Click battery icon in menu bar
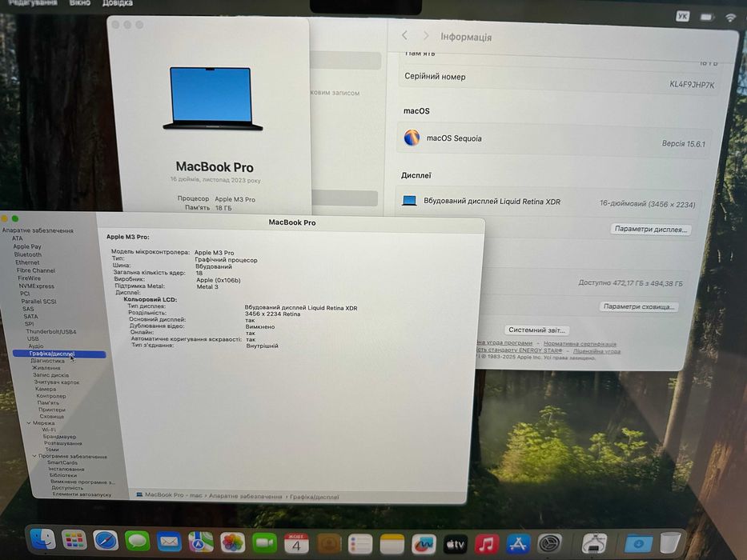 coord(706,17)
